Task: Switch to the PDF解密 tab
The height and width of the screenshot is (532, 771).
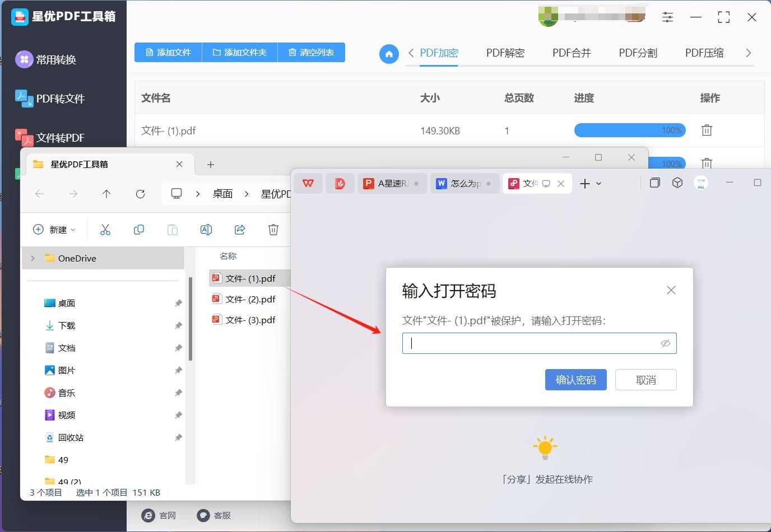Action: tap(505, 53)
